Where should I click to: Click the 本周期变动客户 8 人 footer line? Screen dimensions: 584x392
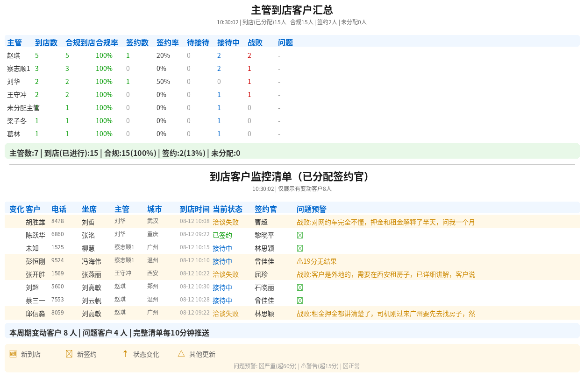(109, 333)
